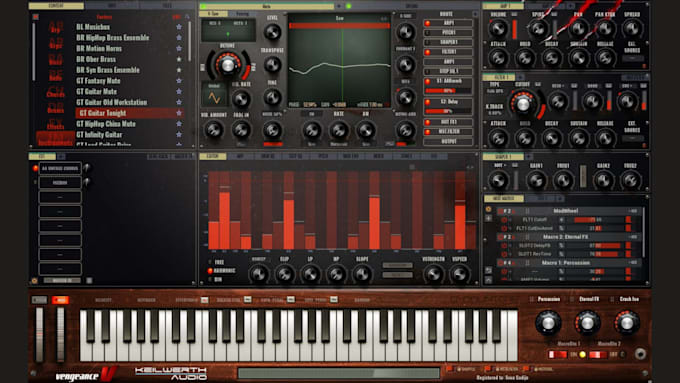The image size is (680, 383).
Task: Switch to the first browser tab
Action: [56, 6]
